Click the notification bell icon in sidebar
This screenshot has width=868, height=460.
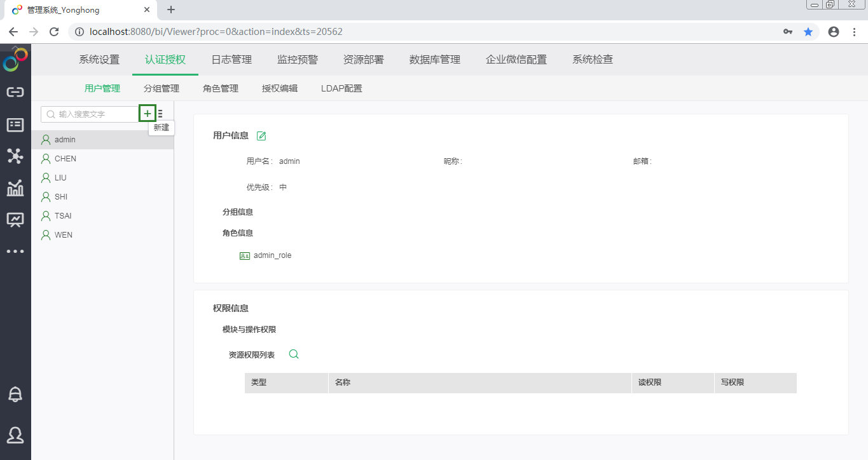15,395
